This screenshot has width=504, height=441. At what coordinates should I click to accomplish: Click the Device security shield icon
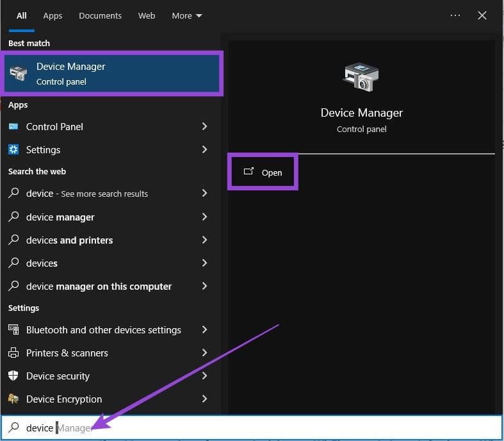13,376
